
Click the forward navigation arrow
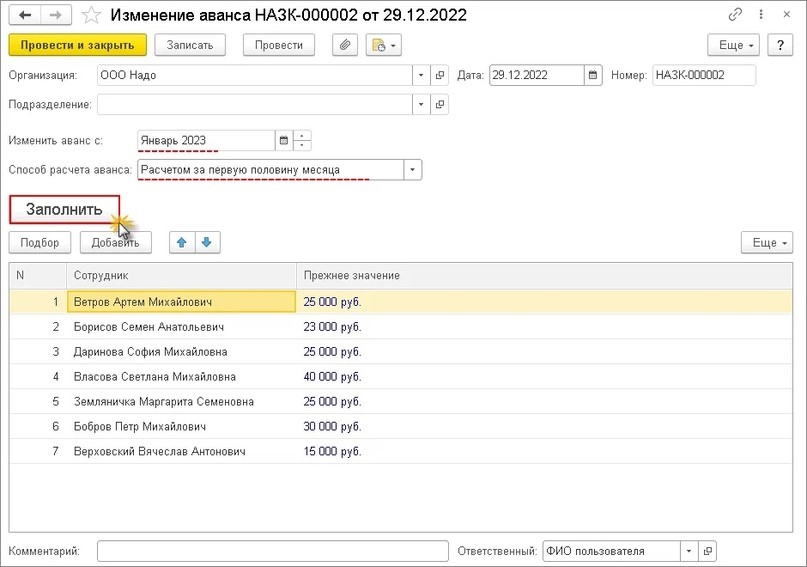55,15
